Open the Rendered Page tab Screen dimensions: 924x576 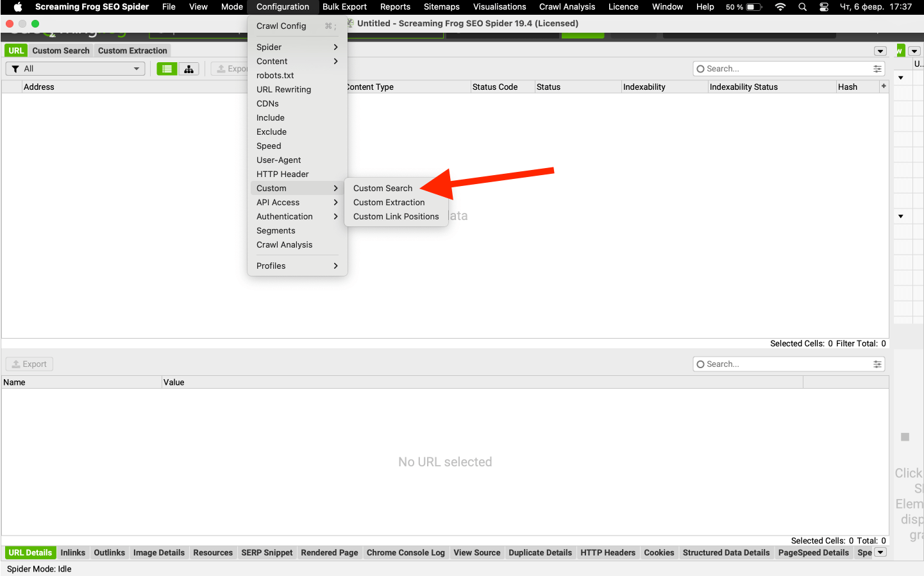coord(330,552)
